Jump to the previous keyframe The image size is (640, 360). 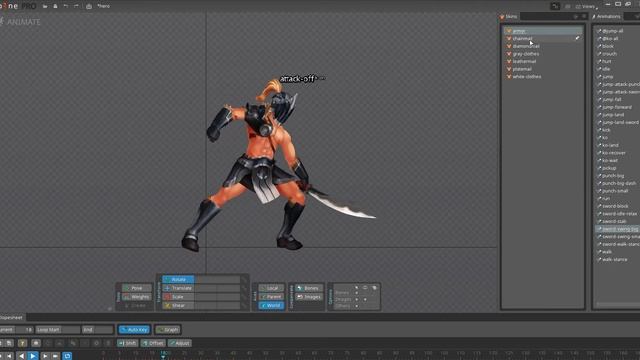coord(9,356)
